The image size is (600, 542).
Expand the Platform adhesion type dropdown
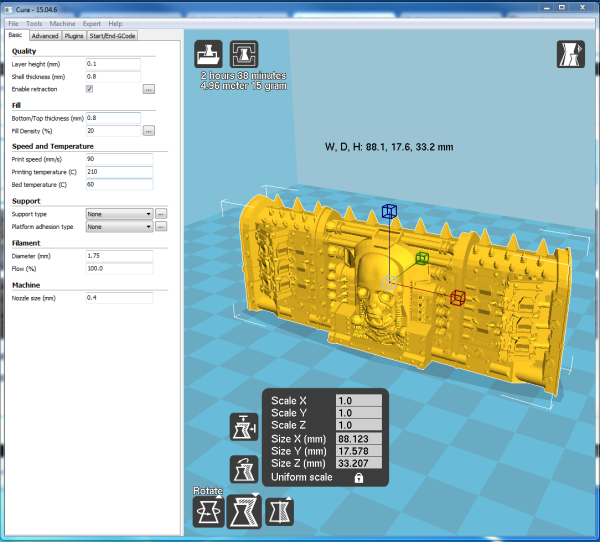pos(119,227)
